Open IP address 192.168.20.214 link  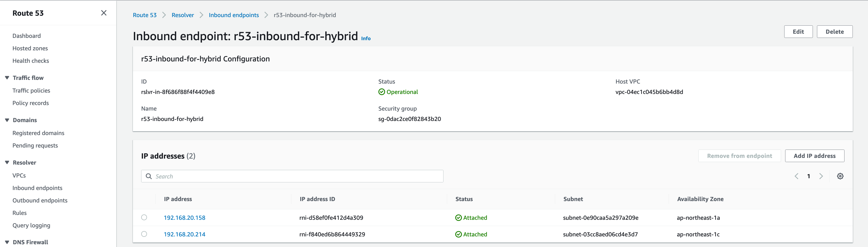185,234
